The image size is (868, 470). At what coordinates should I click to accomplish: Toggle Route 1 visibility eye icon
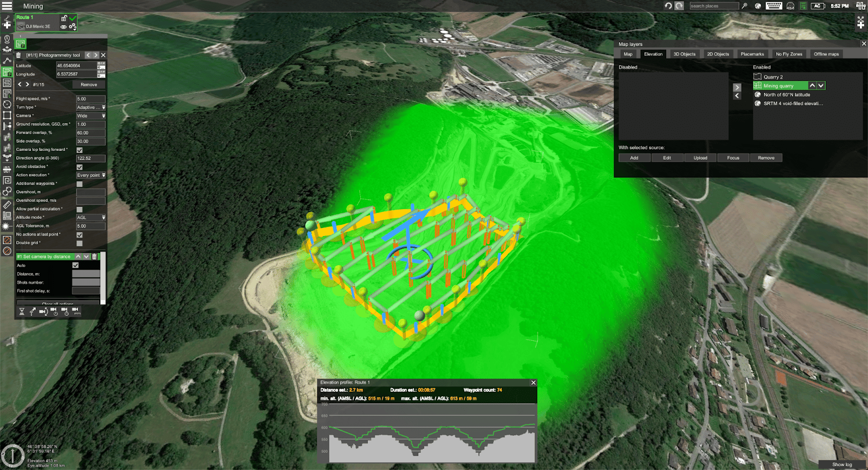tap(63, 27)
